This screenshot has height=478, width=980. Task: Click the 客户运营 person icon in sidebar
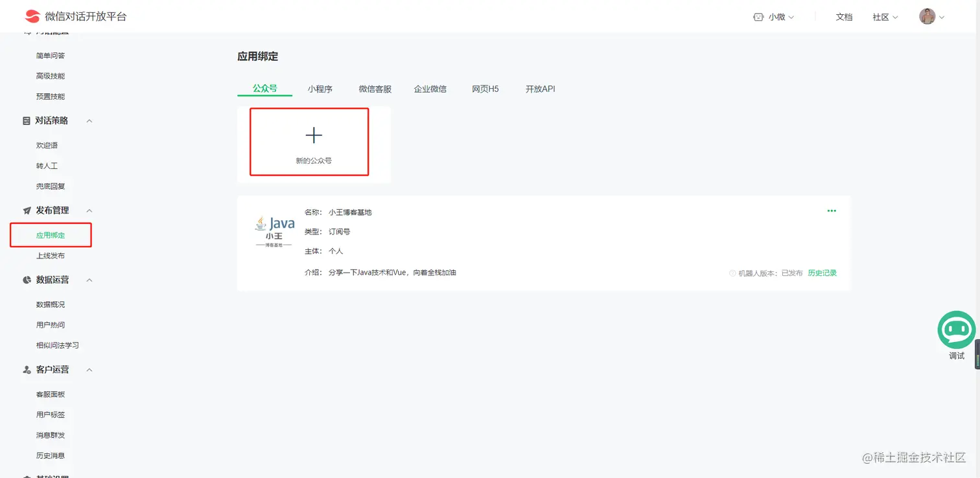[x=25, y=369]
